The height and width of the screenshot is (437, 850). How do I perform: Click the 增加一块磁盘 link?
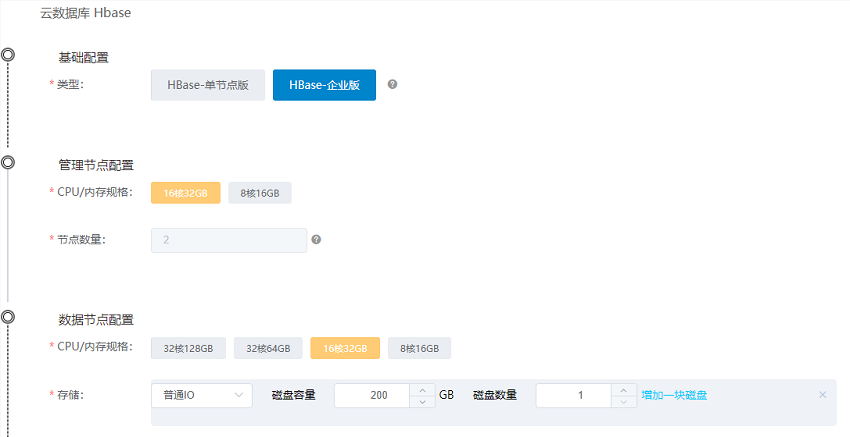click(674, 395)
